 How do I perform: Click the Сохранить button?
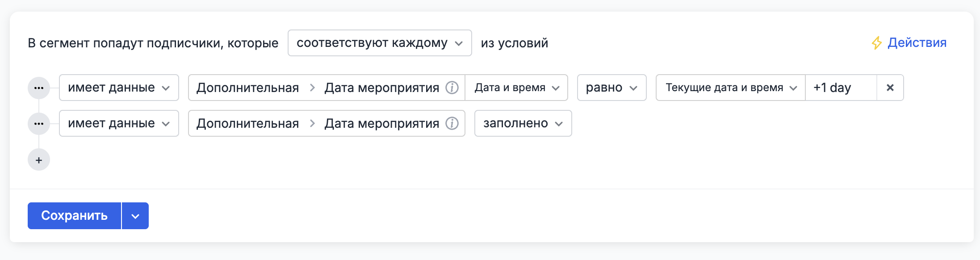(75, 216)
